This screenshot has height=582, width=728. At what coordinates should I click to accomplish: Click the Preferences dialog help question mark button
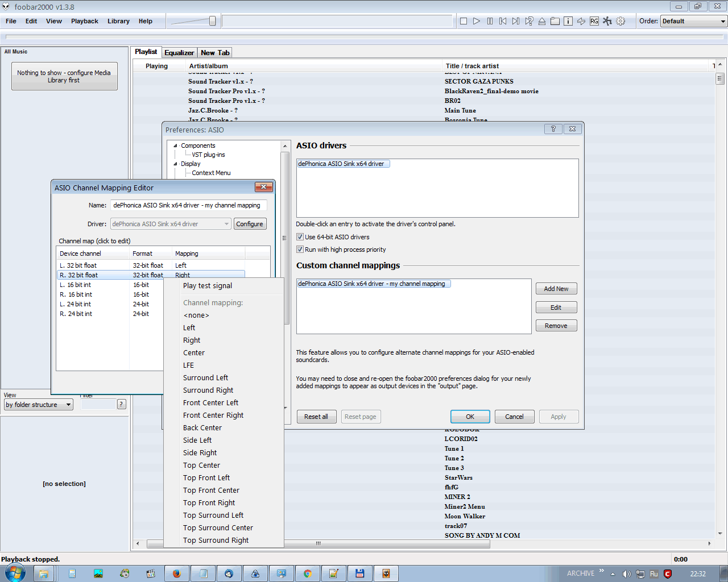coord(553,129)
